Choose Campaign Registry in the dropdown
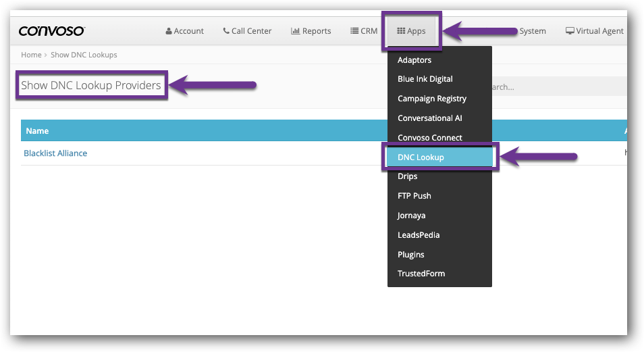The image size is (644, 352). point(439,99)
